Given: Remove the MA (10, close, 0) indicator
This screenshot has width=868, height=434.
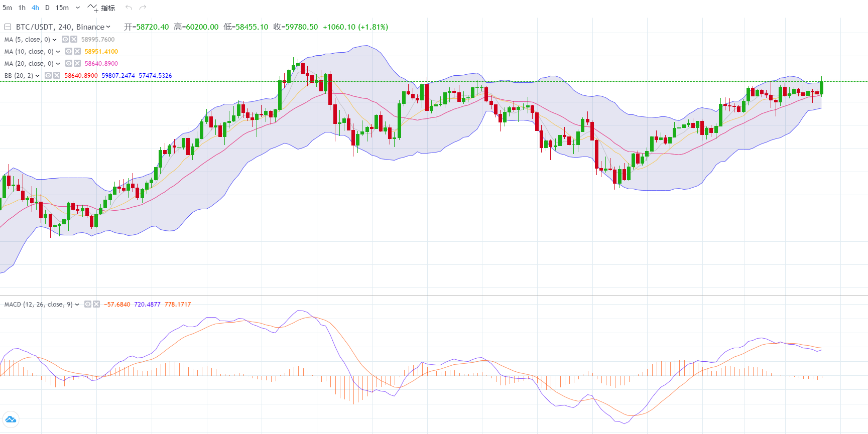Looking at the screenshot, I should pyautogui.click(x=77, y=51).
